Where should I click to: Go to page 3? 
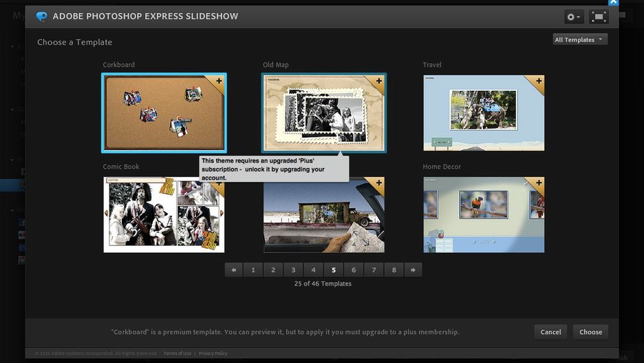click(293, 270)
